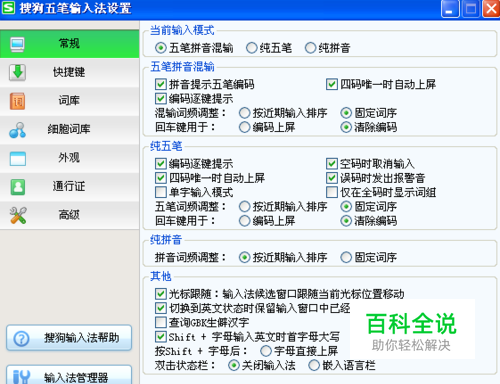Select 固定词序 for 混输词频调整
This screenshot has width=500, height=384.
click(346, 113)
